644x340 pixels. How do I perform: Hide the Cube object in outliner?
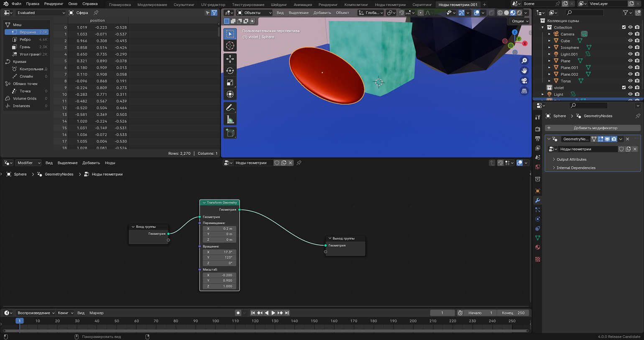[630, 41]
